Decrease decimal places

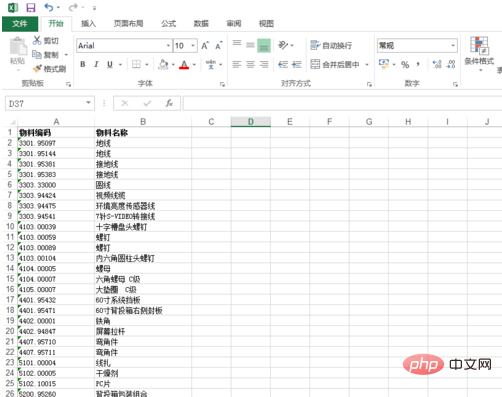click(451, 64)
